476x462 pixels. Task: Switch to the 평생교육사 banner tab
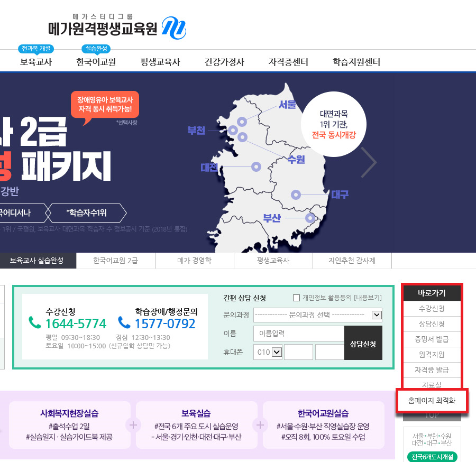coord(273,261)
